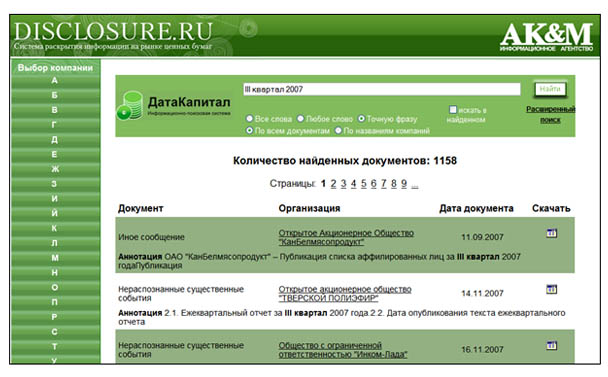This screenshot has height=377, width=608.
Task: Enable 'искать в найденном' checkbox
Action: tap(453, 109)
